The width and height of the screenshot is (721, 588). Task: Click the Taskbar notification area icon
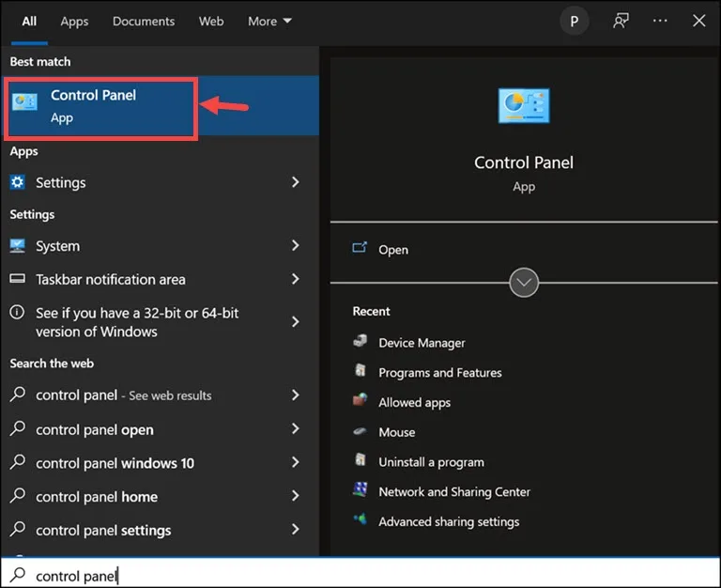click(x=18, y=279)
